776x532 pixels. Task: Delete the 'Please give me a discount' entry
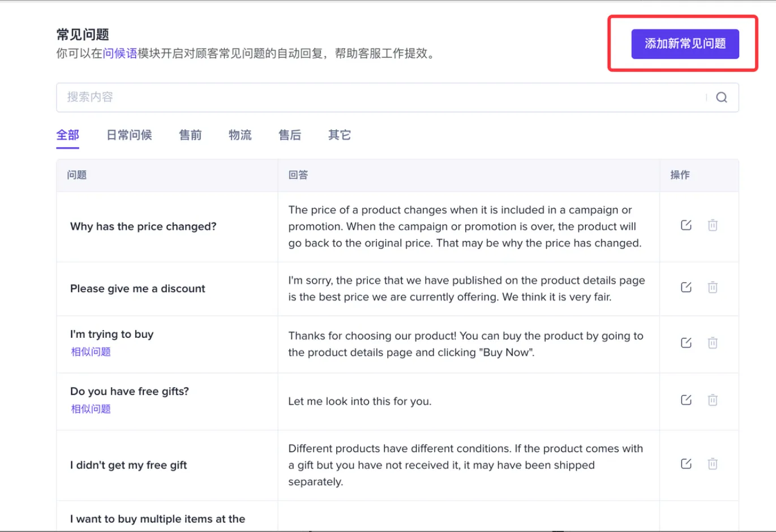click(713, 287)
